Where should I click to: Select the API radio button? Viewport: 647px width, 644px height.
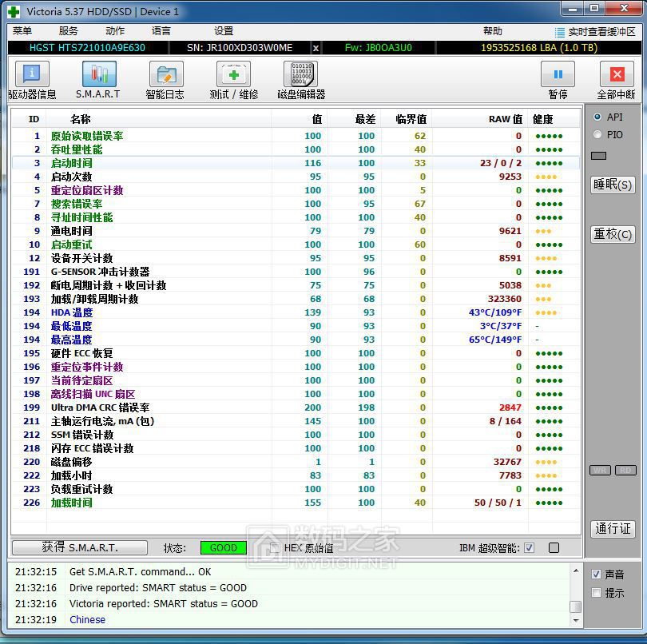click(x=597, y=117)
